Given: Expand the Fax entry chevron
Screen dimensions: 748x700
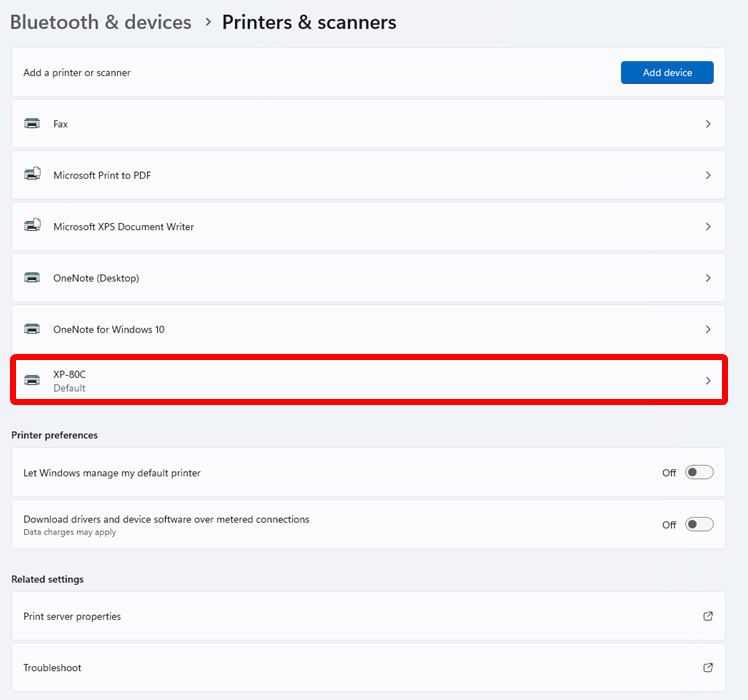Looking at the screenshot, I should [708, 124].
